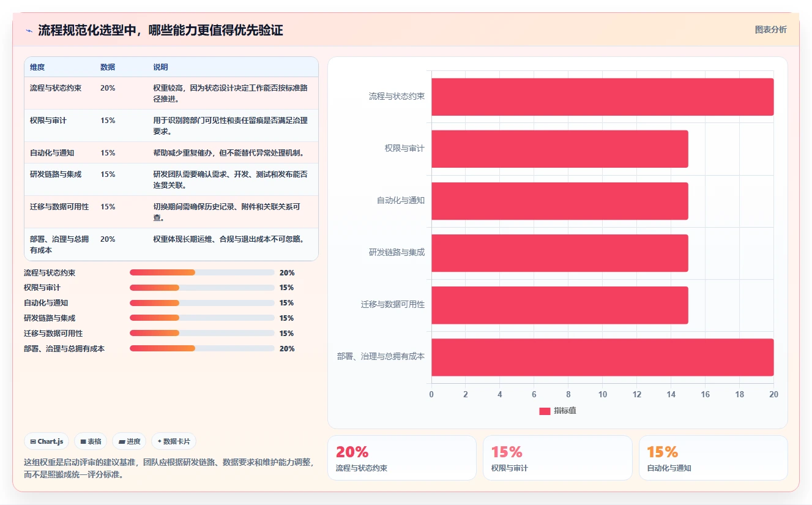
Task: Click the 权限与审计 chart bar
Action: pyautogui.click(x=559, y=149)
